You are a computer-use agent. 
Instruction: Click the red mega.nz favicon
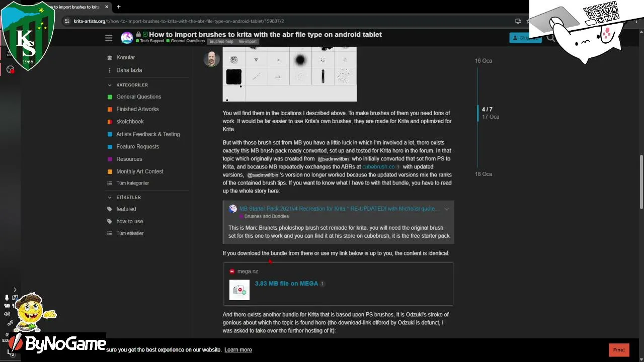pos(232,271)
